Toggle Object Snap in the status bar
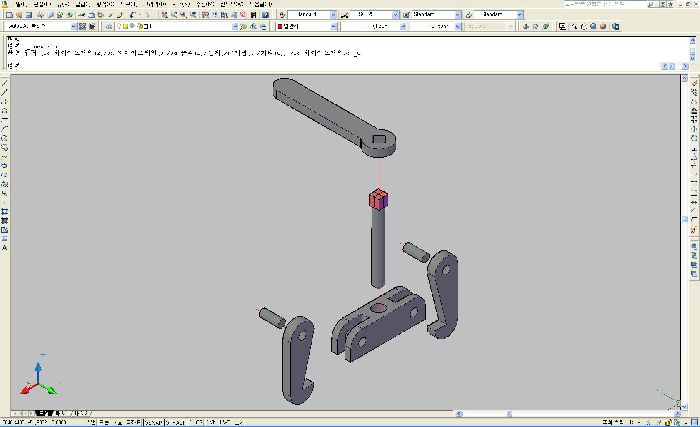 click(x=153, y=422)
